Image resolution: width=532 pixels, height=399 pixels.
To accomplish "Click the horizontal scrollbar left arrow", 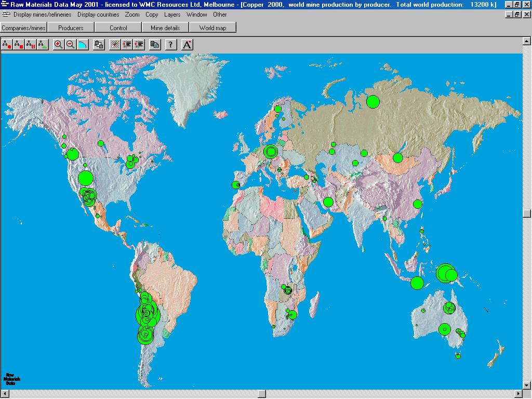I will click(x=5, y=394).
